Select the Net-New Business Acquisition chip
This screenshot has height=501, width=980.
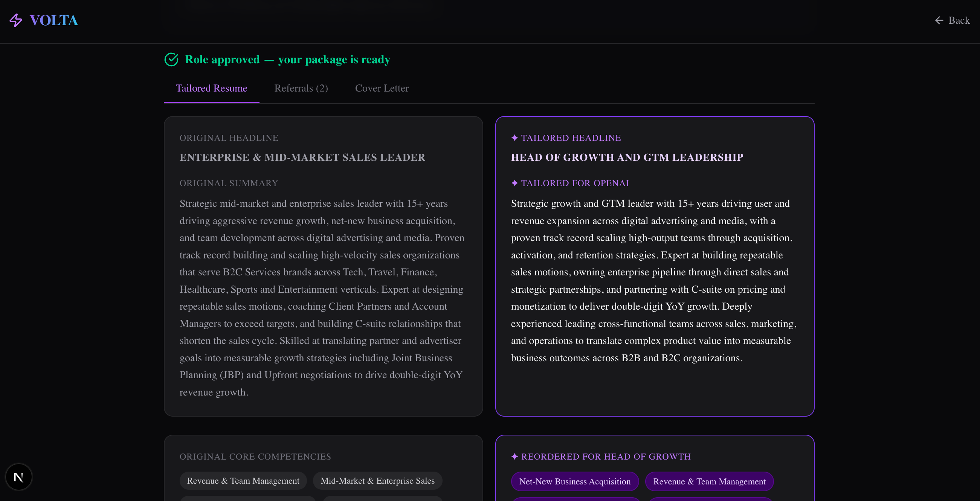[x=574, y=481]
